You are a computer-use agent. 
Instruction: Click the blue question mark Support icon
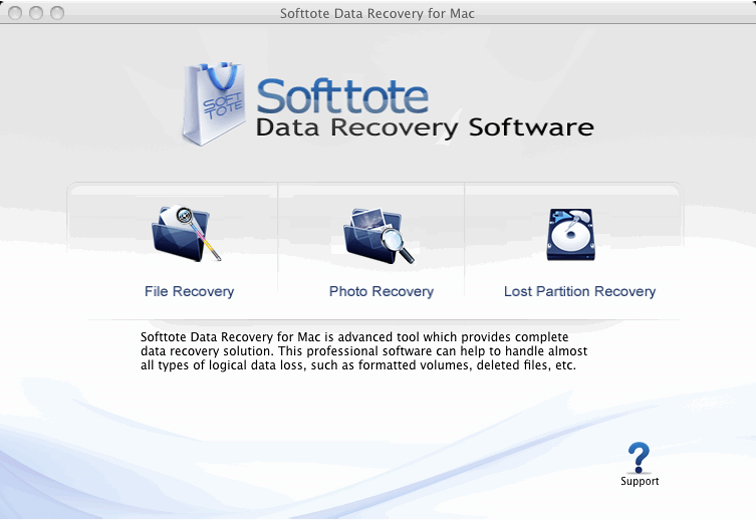(639, 457)
